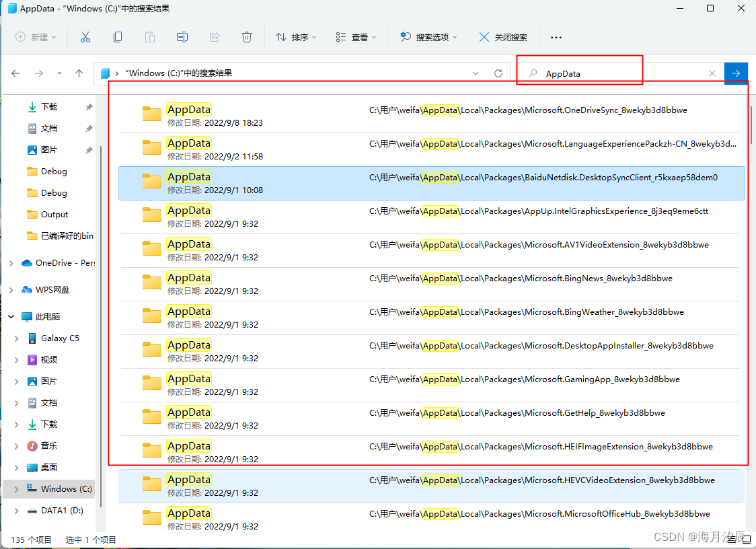The height and width of the screenshot is (549, 756).
Task: Click the Share icon in the toolbar
Action: click(215, 37)
